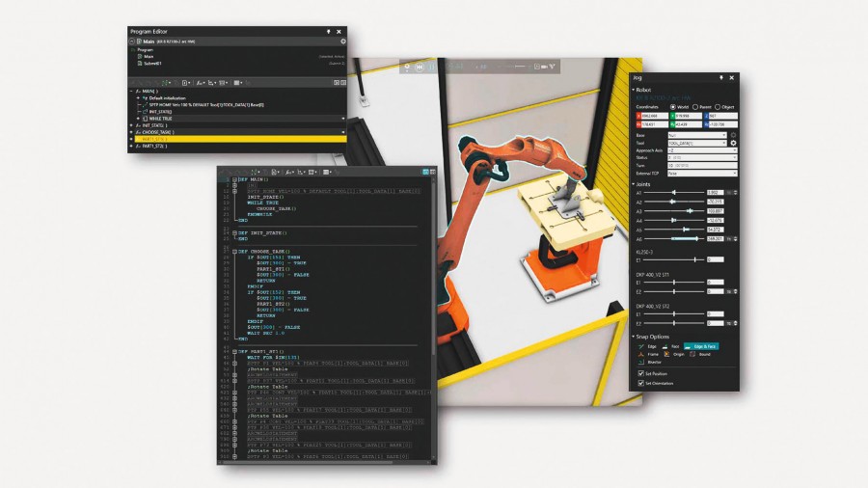Select the SPTP HOME statement
This screenshot has height=488, width=868.
pyautogui.click(x=206, y=104)
